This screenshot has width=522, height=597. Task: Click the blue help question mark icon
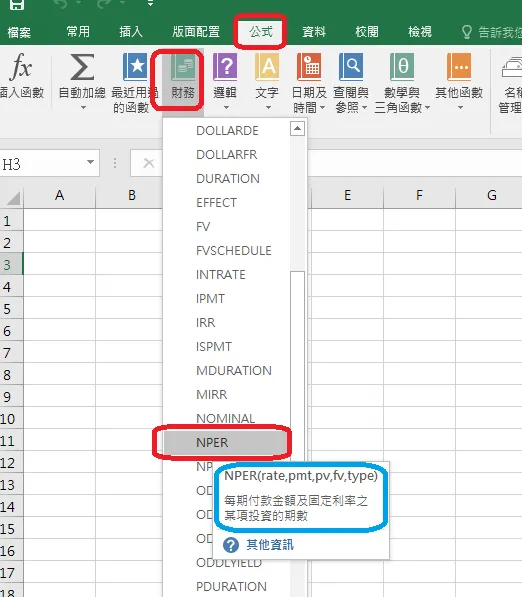pos(231,545)
